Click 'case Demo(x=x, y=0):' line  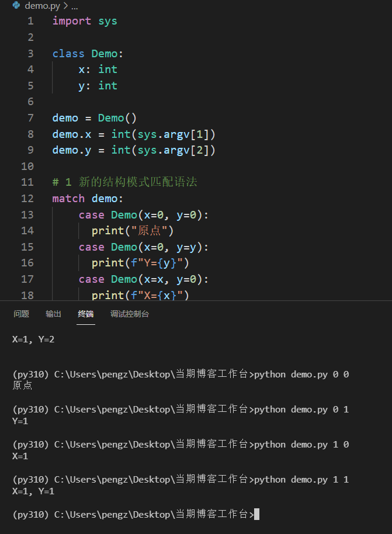[x=143, y=279]
